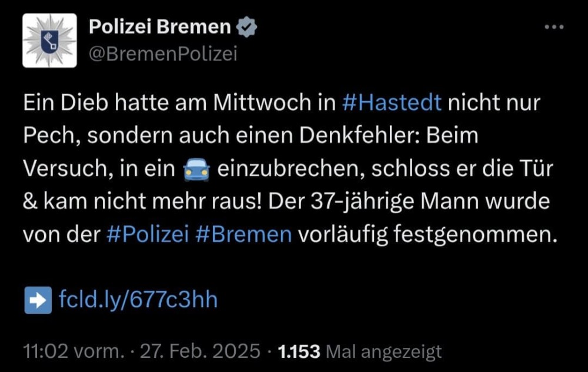
Task: Open the #Polizei hashtag
Action: pyautogui.click(x=148, y=234)
